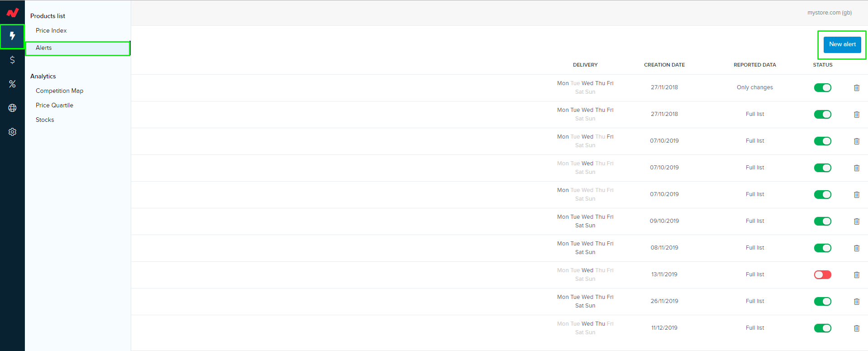Delete the alert created 11/12/2019
Image resolution: width=868 pixels, height=351 pixels.
pyautogui.click(x=857, y=328)
